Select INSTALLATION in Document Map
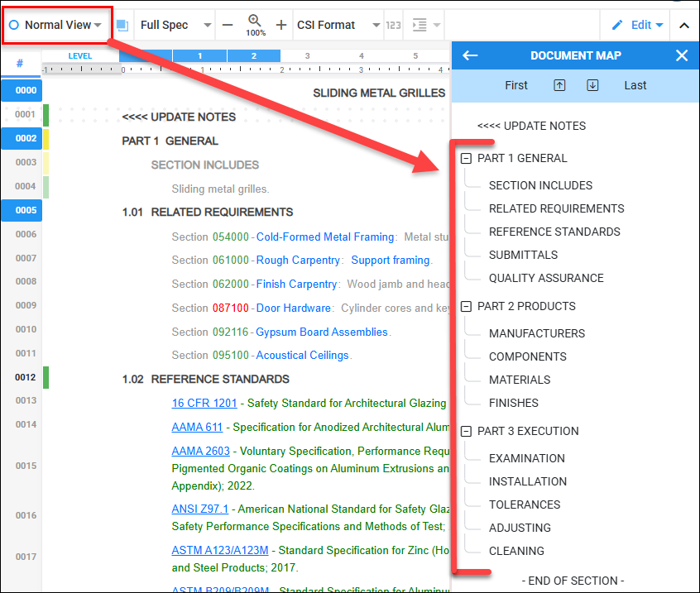This screenshot has height=593, width=700. (x=528, y=481)
